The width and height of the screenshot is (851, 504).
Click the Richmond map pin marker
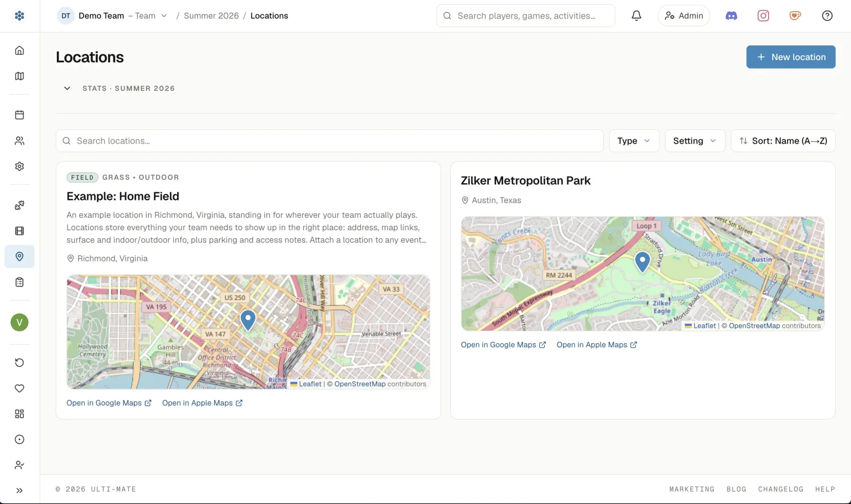tap(248, 320)
